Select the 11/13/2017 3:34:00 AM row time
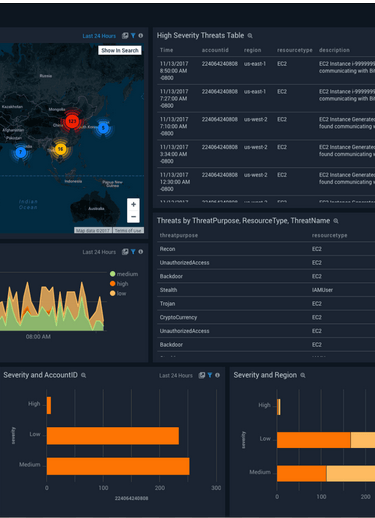 coord(174,154)
